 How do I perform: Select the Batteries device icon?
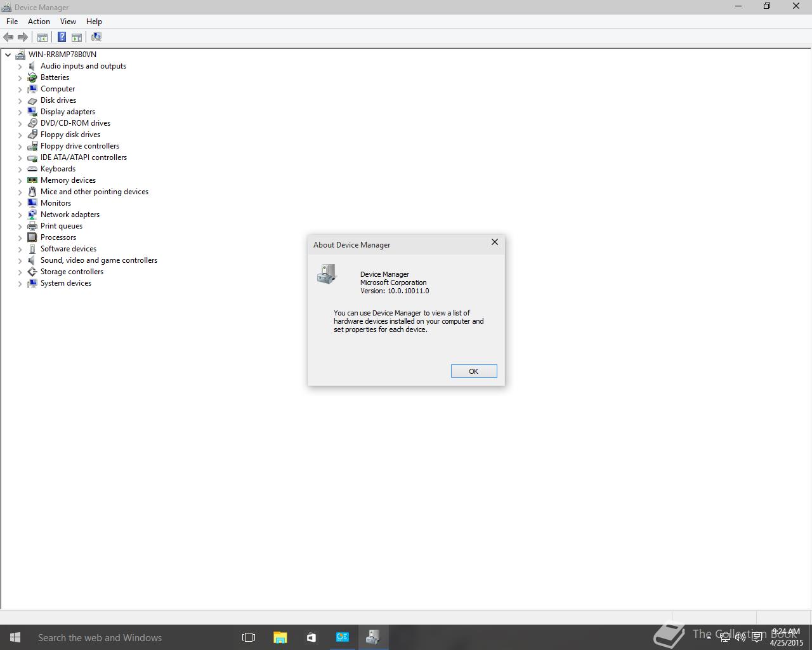click(32, 77)
